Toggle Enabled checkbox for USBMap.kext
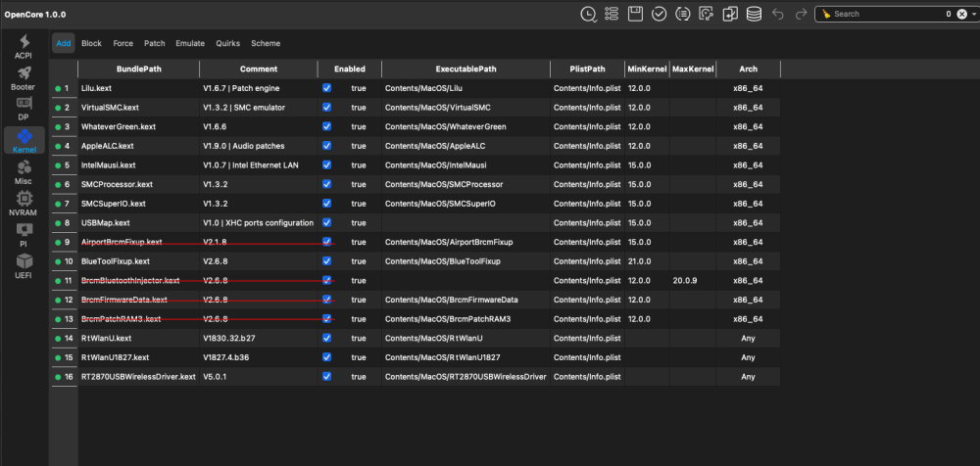 pyautogui.click(x=327, y=222)
